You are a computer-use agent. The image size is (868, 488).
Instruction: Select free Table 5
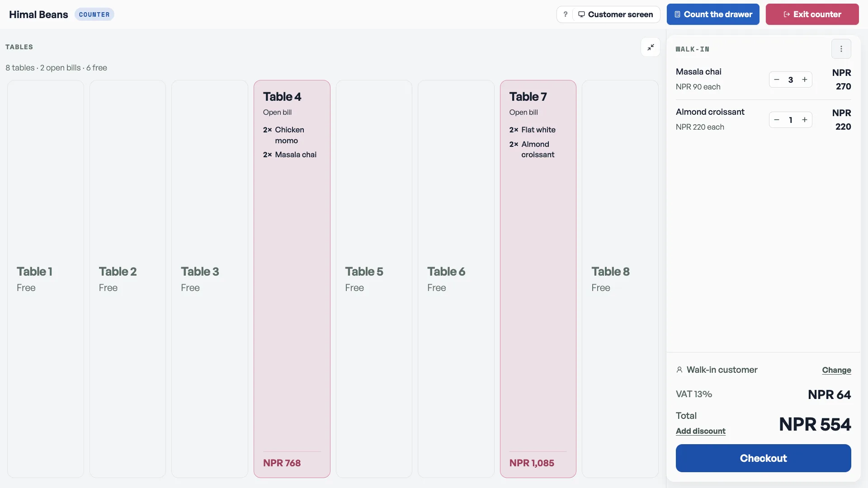374,279
